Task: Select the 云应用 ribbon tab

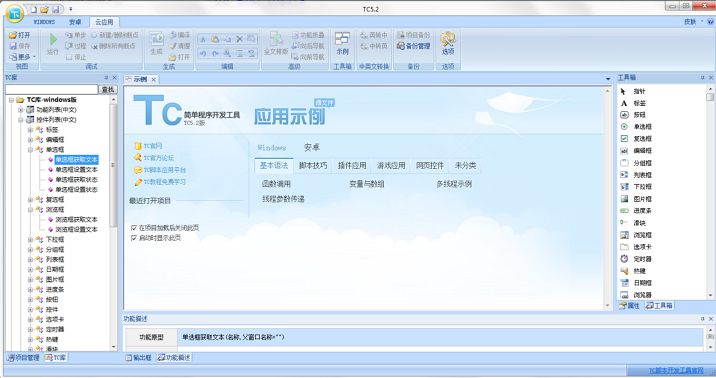Action: click(x=104, y=22)
